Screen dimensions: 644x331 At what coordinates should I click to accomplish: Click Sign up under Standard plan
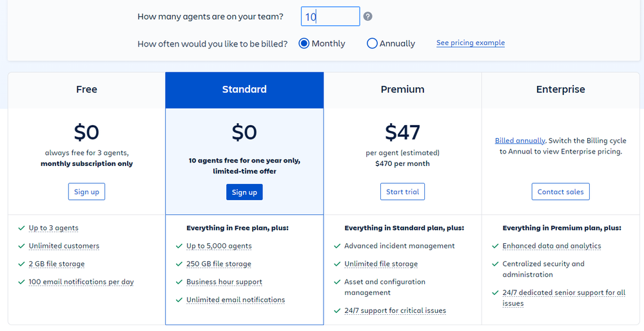tap(244, 192)
